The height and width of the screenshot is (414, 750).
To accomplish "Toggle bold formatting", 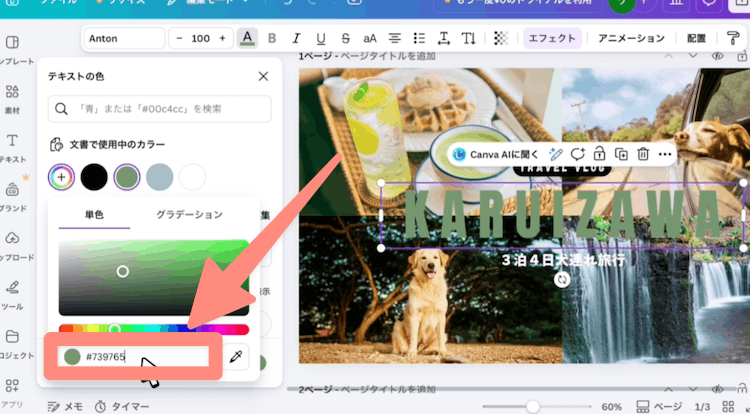I will point(272,38).
